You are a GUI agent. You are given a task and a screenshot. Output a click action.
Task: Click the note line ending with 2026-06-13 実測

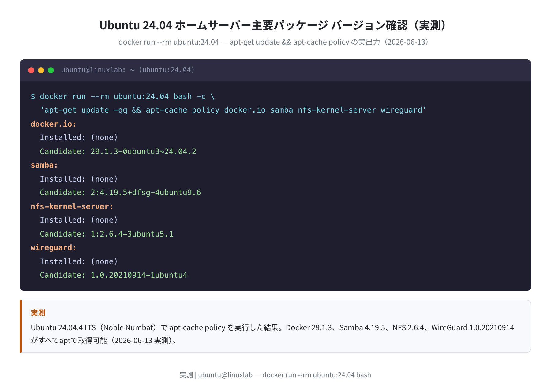point(104,340)
